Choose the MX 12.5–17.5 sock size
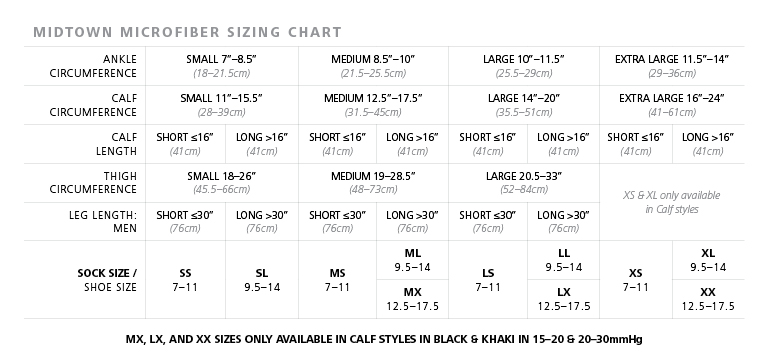This screenshot has height=360, width=768. (x=412, y=299)
